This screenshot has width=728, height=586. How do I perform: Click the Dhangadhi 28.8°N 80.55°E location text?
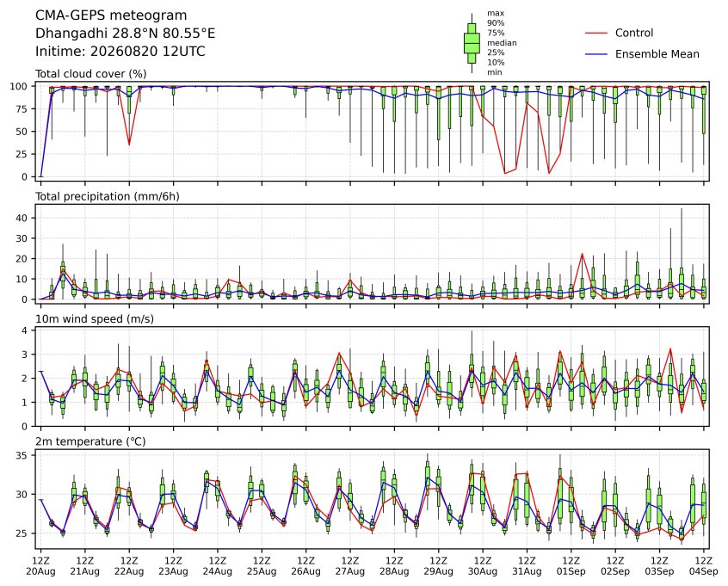(x=126, y=34)
